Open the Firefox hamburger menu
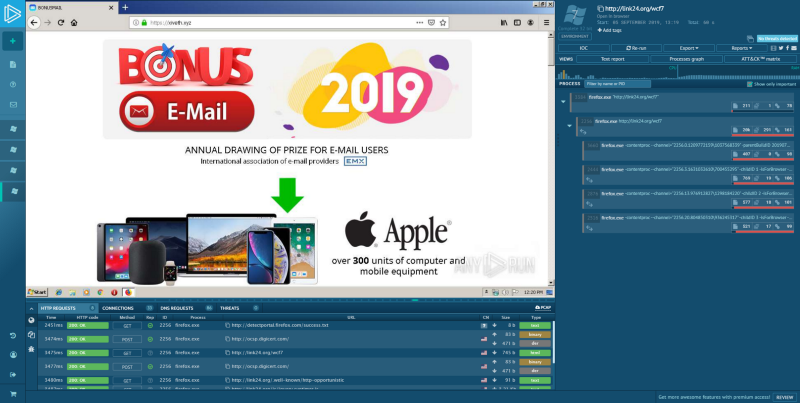800x403 pixels. 546,22
